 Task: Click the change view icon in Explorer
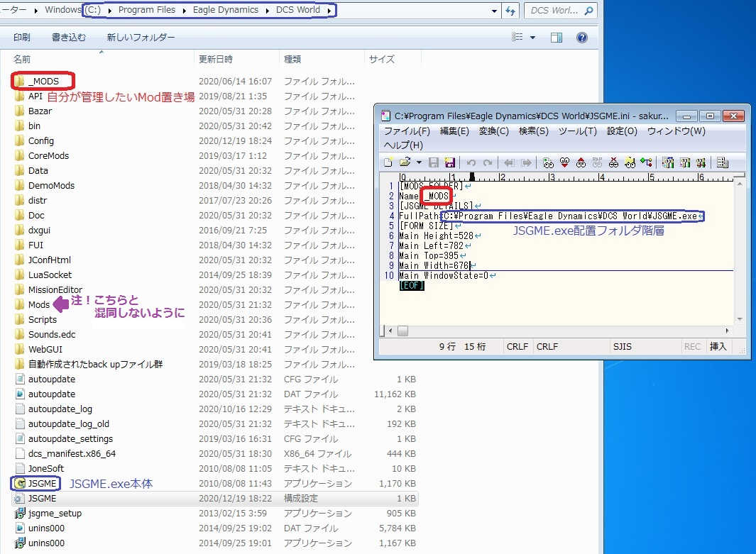(x=517, y=37)
